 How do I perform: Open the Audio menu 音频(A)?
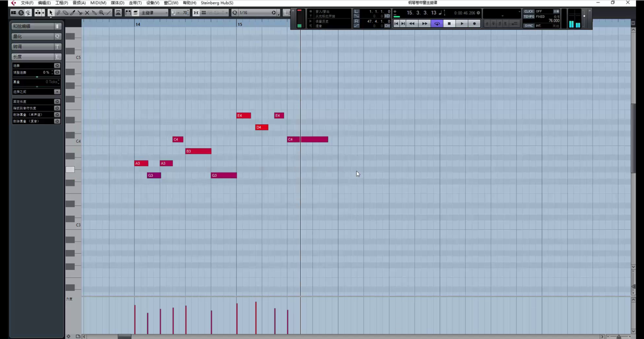(x=79, y=3)
